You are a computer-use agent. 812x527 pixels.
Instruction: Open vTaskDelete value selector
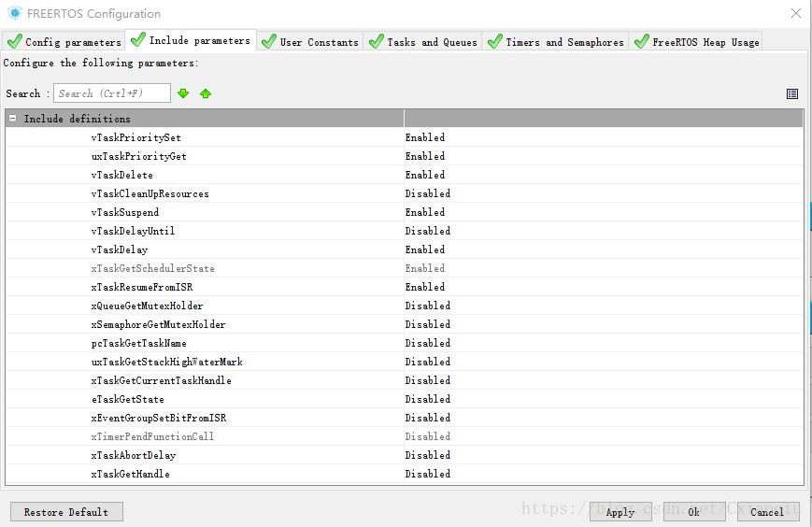point(604,175)
